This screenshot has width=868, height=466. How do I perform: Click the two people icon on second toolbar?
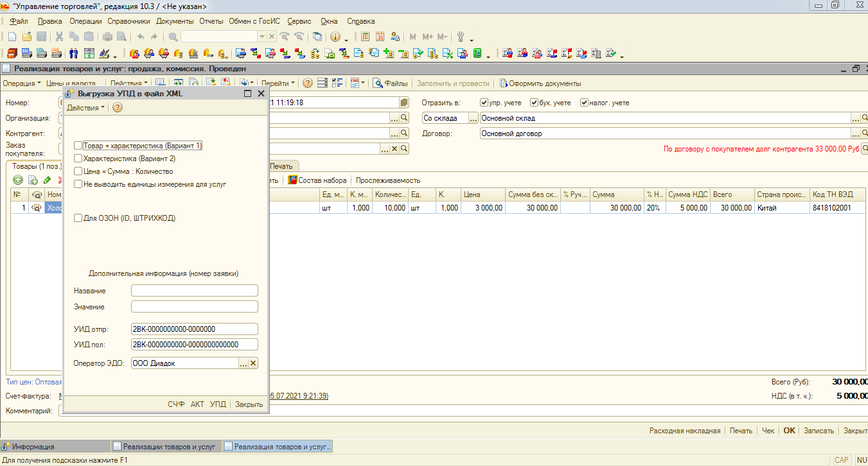[x=74, y=53]
